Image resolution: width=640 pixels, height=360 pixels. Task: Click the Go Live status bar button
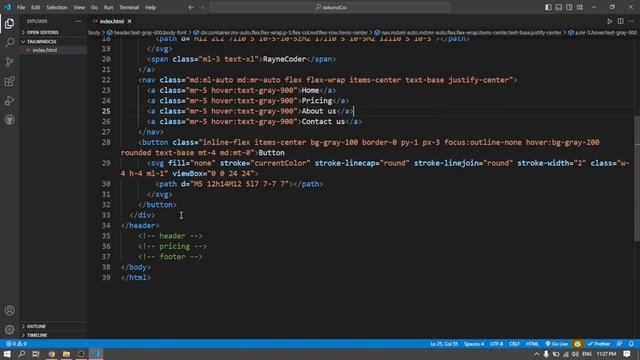click(x=556, y=344)
